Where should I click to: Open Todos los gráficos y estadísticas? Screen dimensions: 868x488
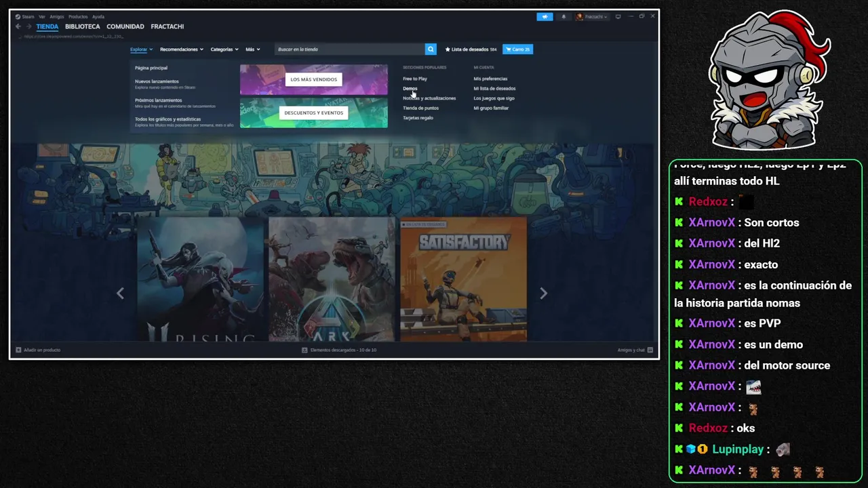pyautogui.click(x=167, y=119)
